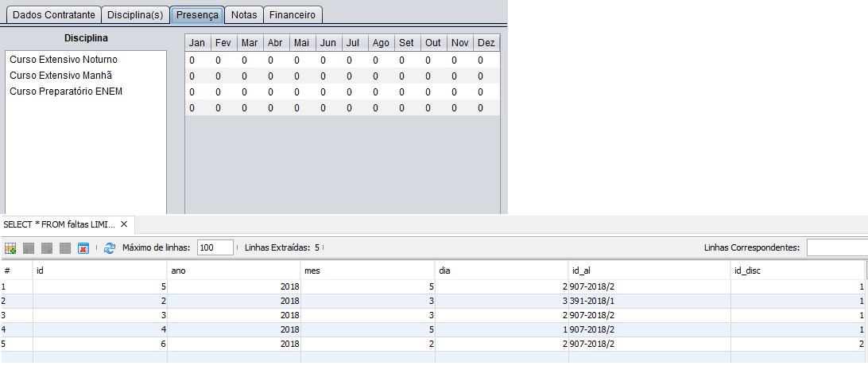
Task: Select Curso Extensivo Manhã in list
Action: click(x=60, y=76)
